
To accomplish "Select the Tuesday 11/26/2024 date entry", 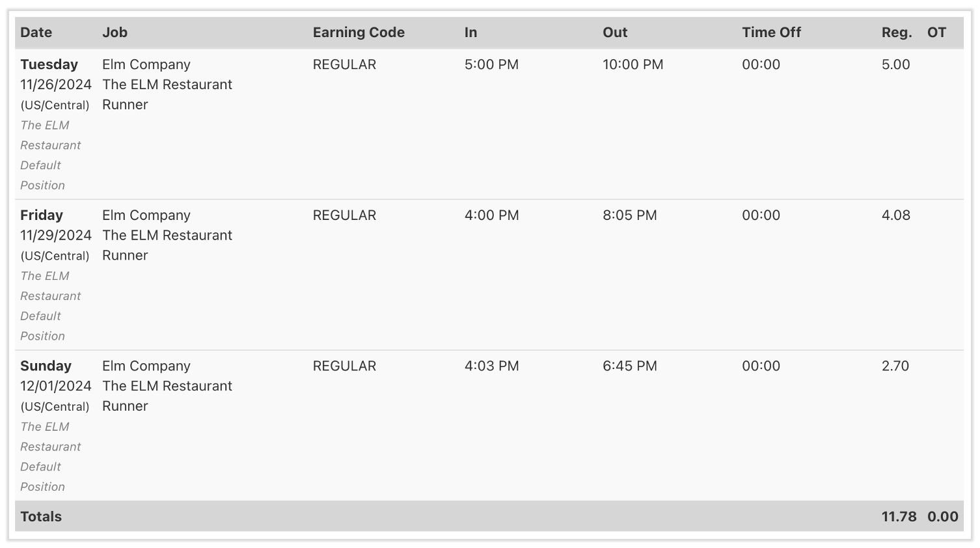I will tap(55, 75).
